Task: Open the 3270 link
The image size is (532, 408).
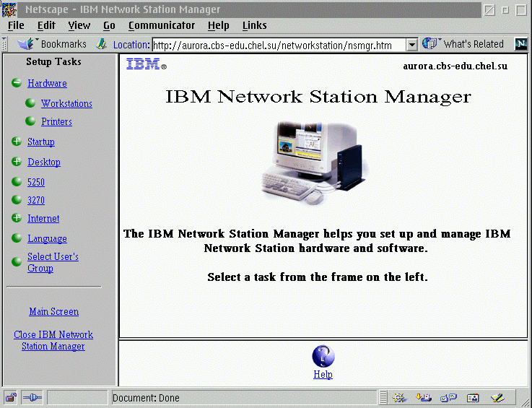Action: tap(36, 200)
